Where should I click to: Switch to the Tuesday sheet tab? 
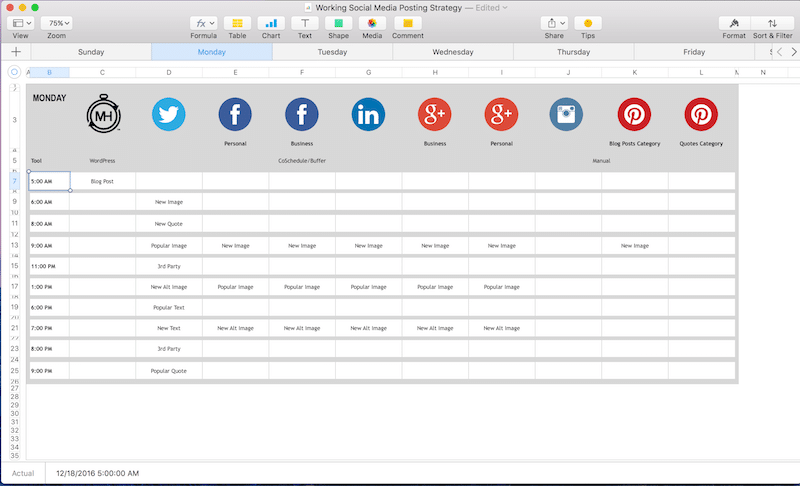[x=332, y=52]
